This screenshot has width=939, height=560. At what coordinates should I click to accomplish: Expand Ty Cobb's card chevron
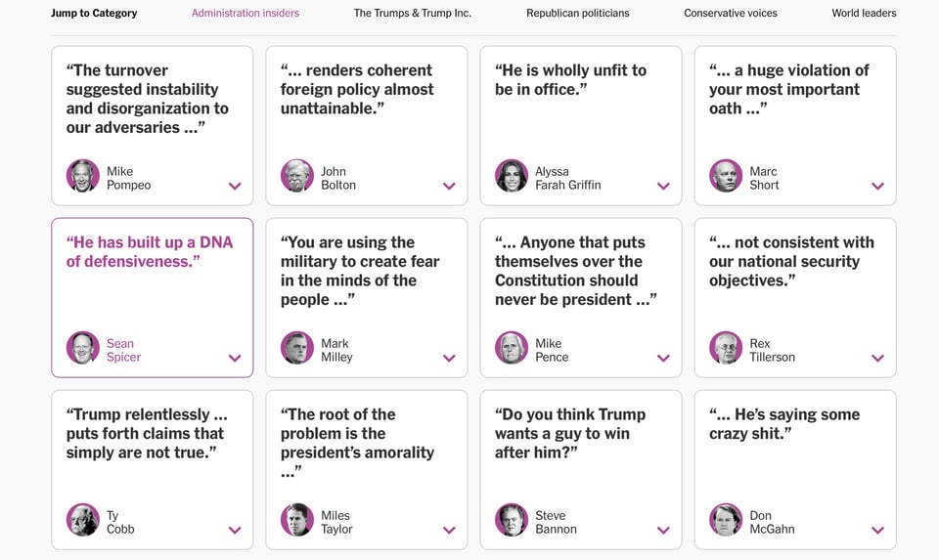click(x=235, y=530)
